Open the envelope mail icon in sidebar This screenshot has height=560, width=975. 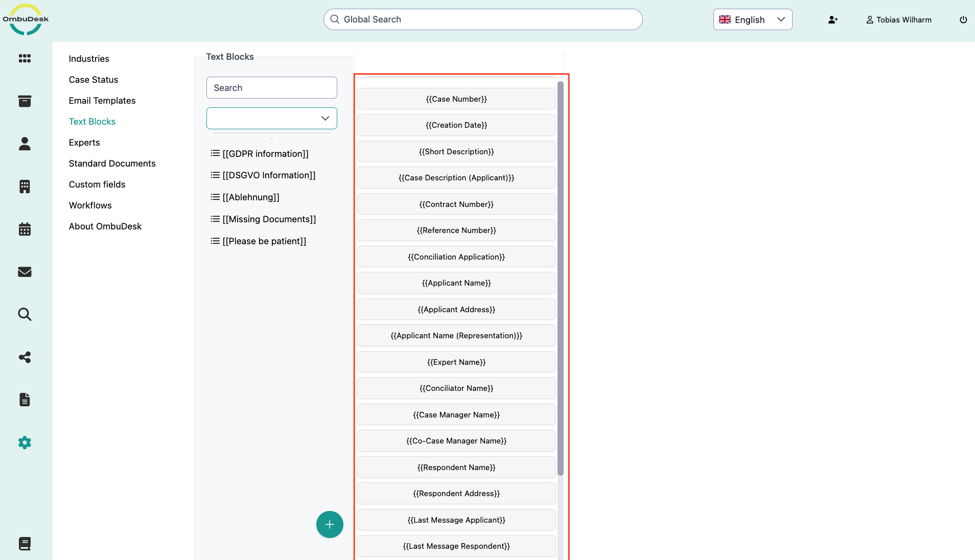coord(25,272)
